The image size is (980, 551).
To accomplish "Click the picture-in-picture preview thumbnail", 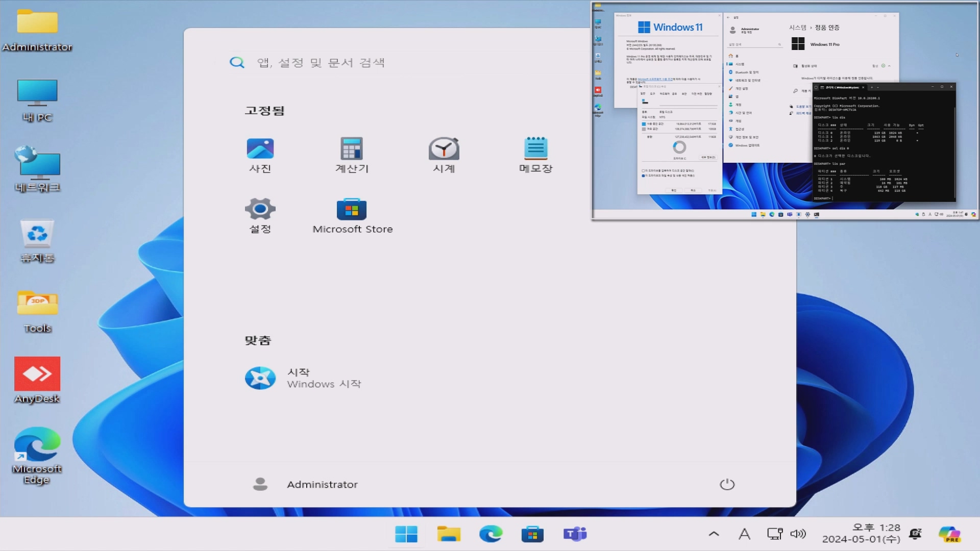I will 785,111.
